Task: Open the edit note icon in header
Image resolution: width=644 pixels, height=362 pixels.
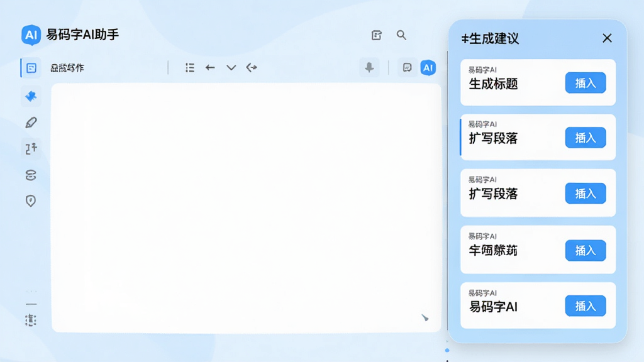Action: [376, 35]
